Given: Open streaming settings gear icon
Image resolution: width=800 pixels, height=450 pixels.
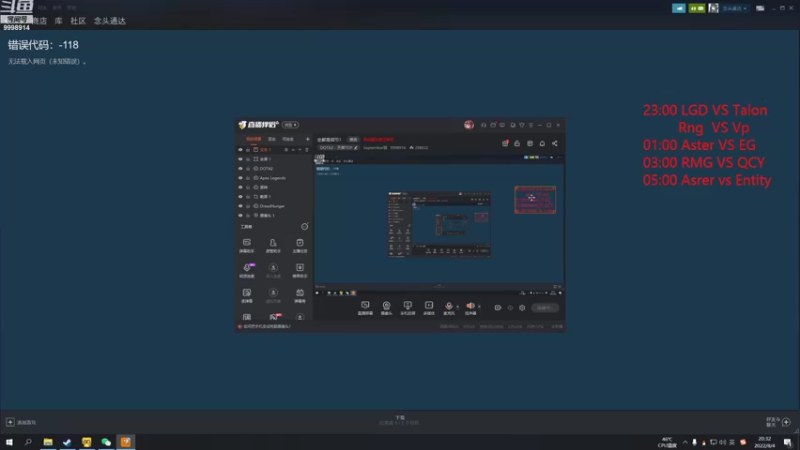Looking at the screenshot, I should [522, 308].
